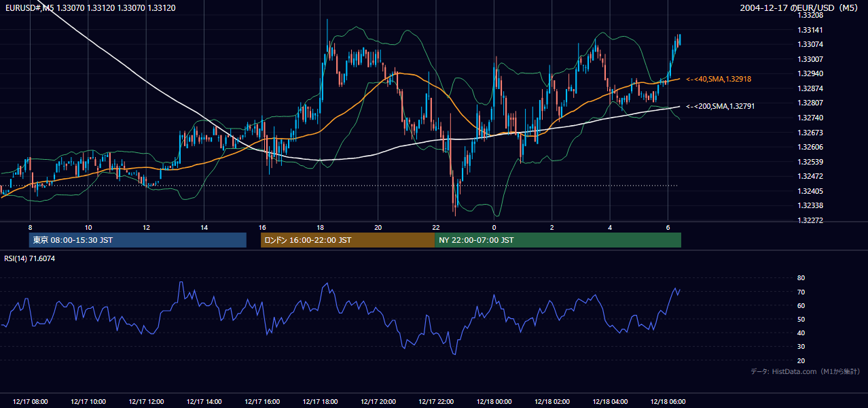This screenshot has height=408, width=868.
Task: Click RSI scale value 30
Action: pyautogui.click(x=801, y=347)
